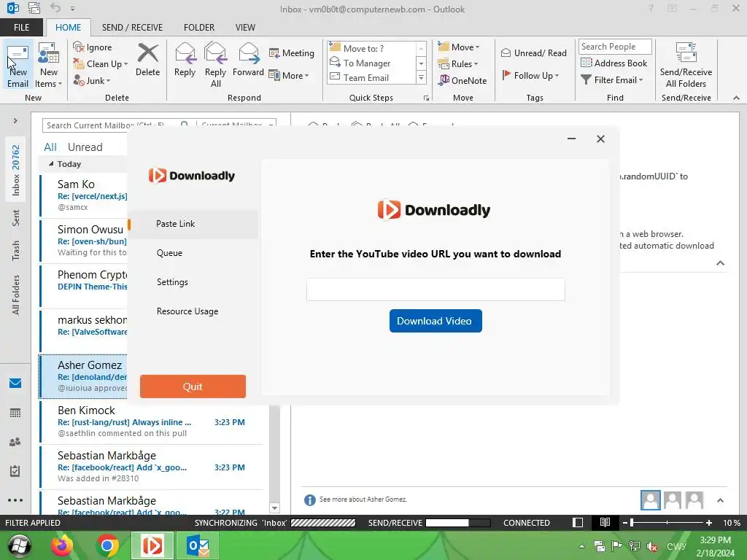The image size is (747, 560).
Task: Send message to OneNote
Action: pyautogui.click(x=462, y=80)
